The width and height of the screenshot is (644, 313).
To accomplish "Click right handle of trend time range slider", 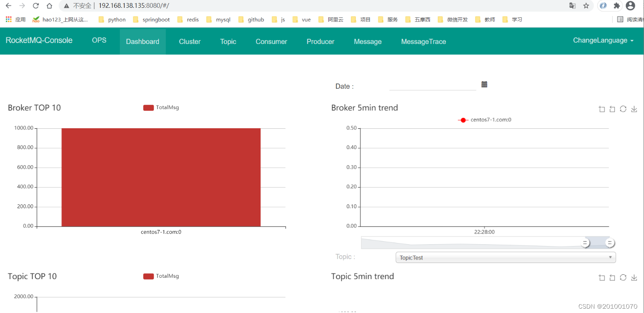I will [610, 243].
